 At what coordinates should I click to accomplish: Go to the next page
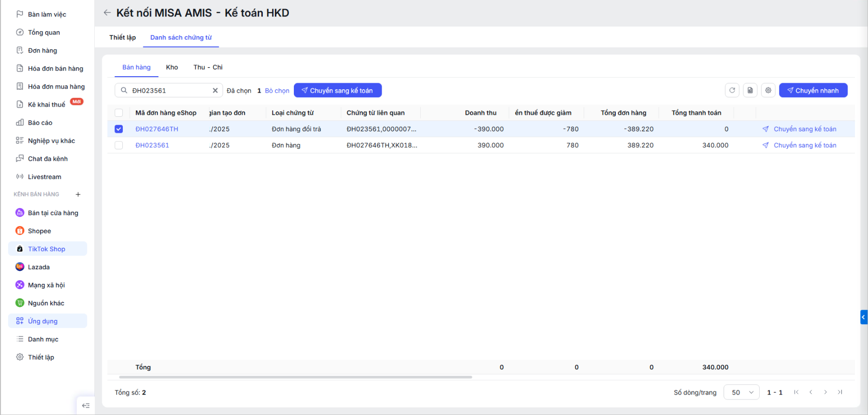[825, 392]
